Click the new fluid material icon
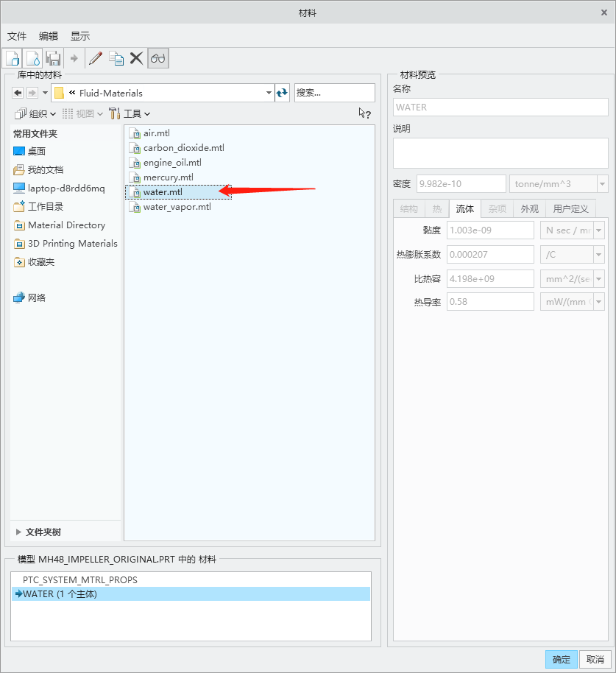Image resolution: width=616 pixels, height=673 pixels. (33, 58)
